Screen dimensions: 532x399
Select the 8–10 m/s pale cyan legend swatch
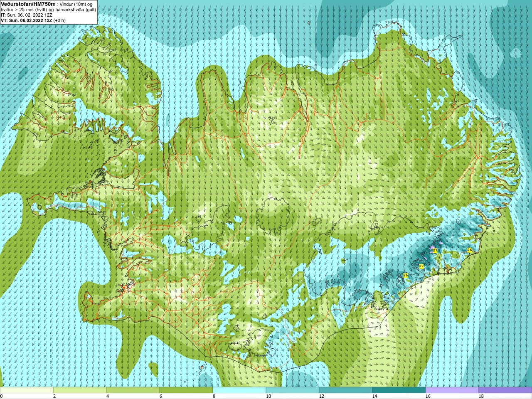tap(239, 390)
